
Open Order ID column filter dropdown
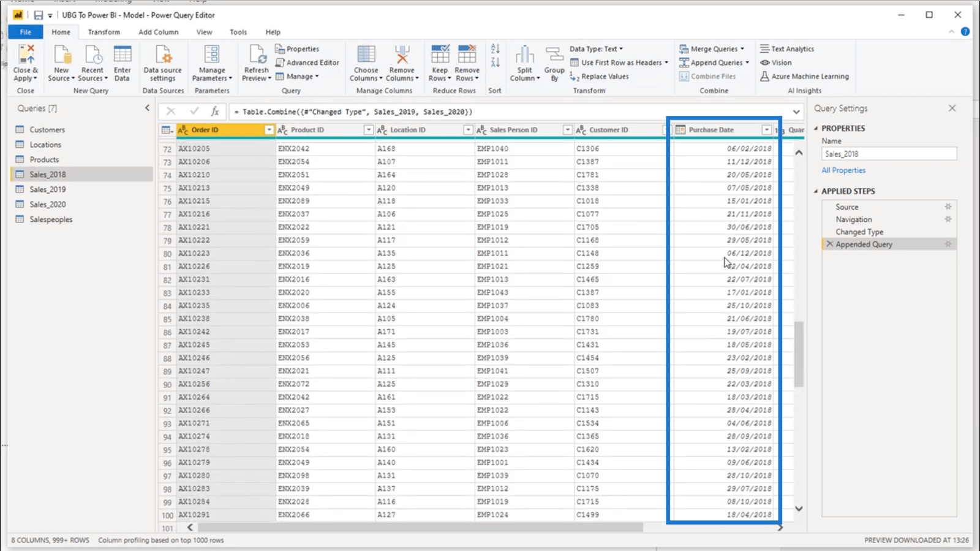point(269,130)
